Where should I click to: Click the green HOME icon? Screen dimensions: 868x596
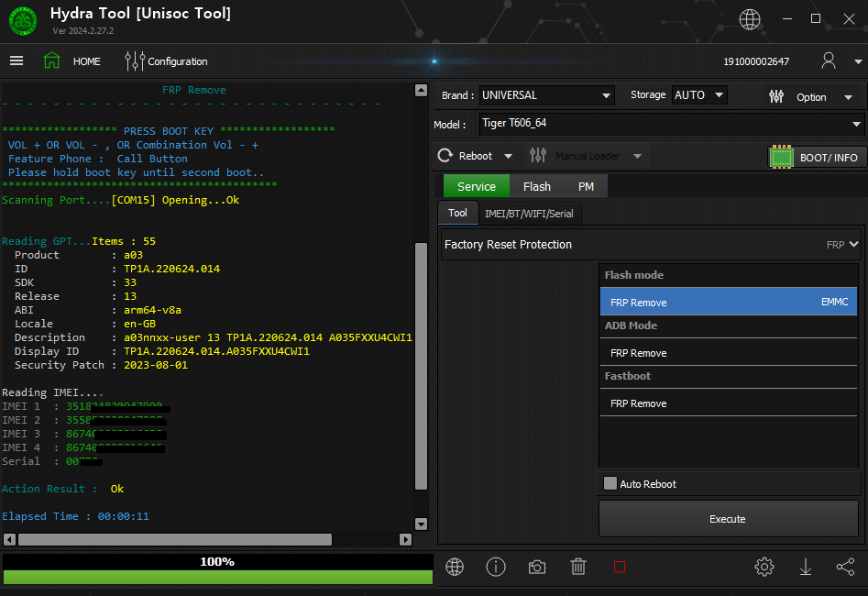click(52, 61)
